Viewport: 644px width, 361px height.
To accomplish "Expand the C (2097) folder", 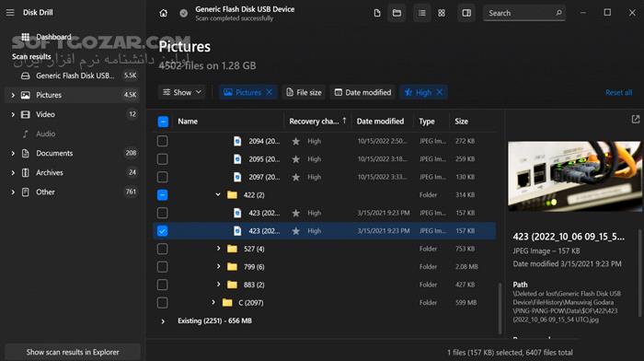I will pyautogui.click(x=213, y=302).
